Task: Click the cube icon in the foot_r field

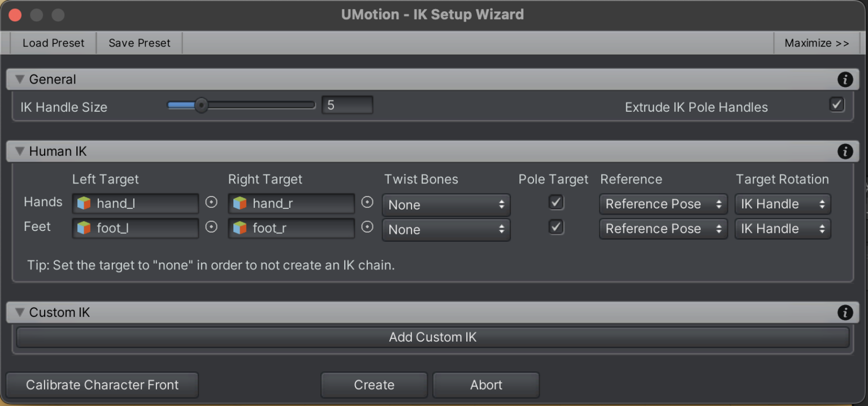Action: click(x=240, y=229)
